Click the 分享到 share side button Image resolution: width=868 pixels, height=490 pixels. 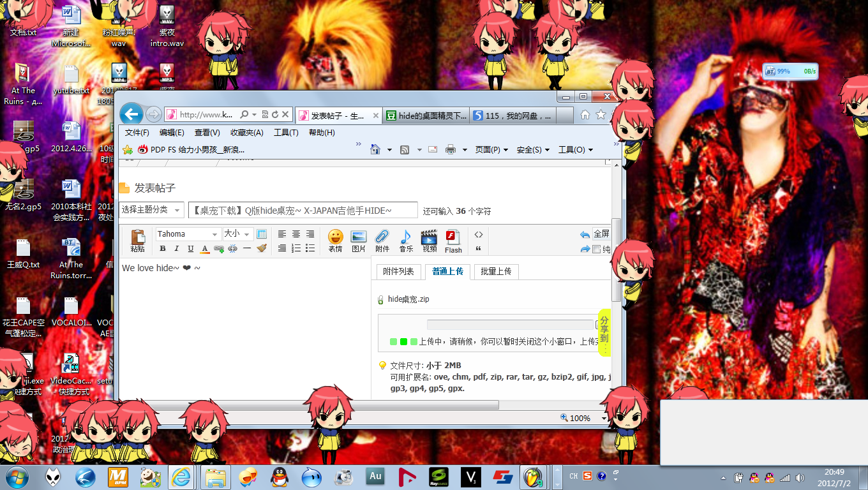pyautogui.click(x=604, y=333)
